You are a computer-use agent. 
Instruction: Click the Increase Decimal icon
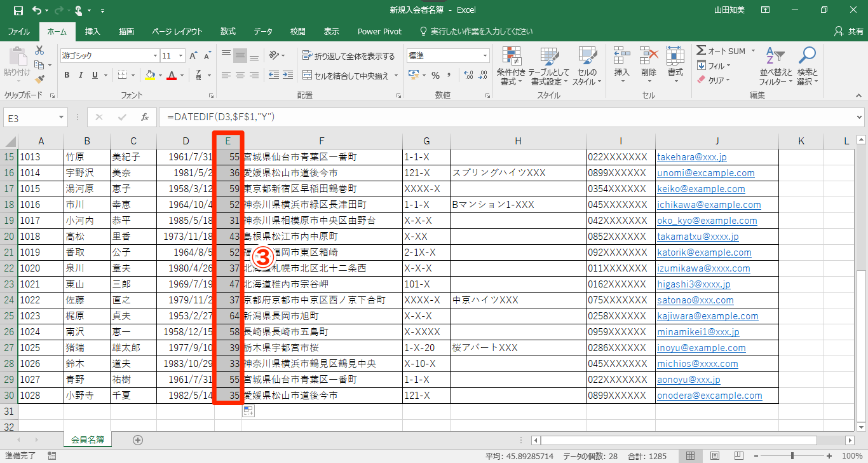click(468, 75)
